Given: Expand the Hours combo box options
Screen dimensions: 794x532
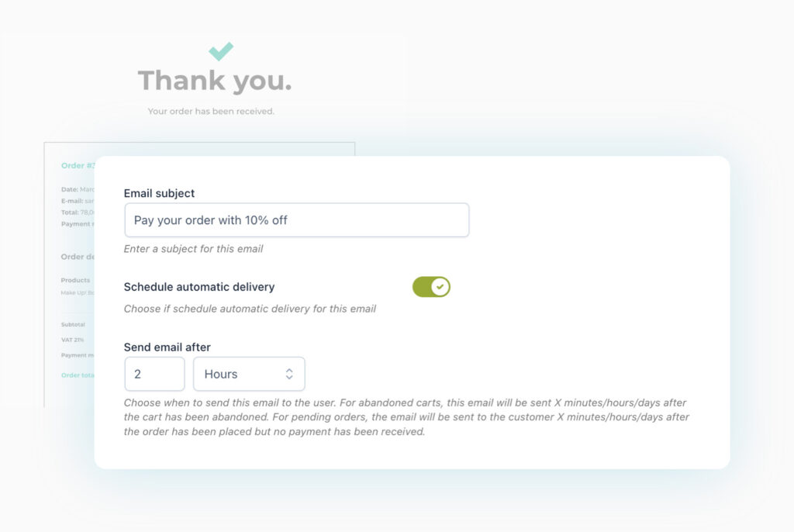Looking at the screenshot, I should click(248, 373).
